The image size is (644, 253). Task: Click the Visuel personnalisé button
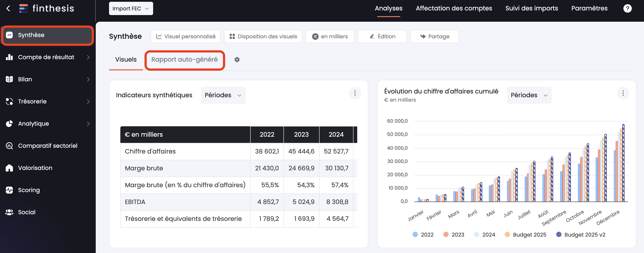[185, 37]
